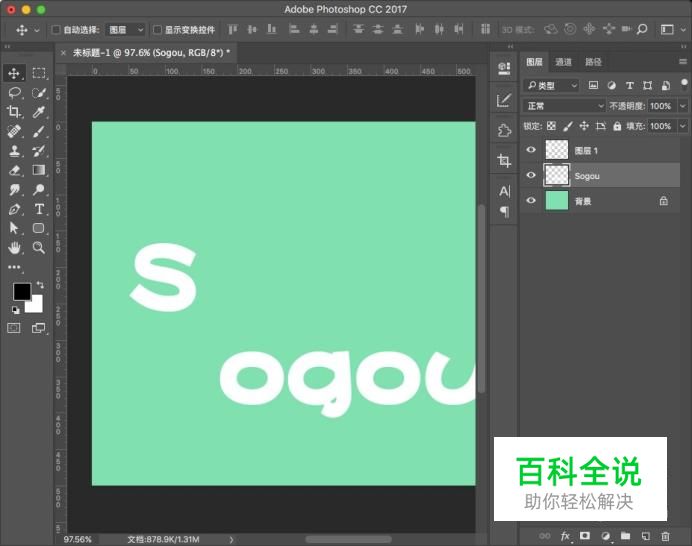Open the extra tools ellipsis menu
This screenshot has width=692, height=546.
(x=14, y=267)
